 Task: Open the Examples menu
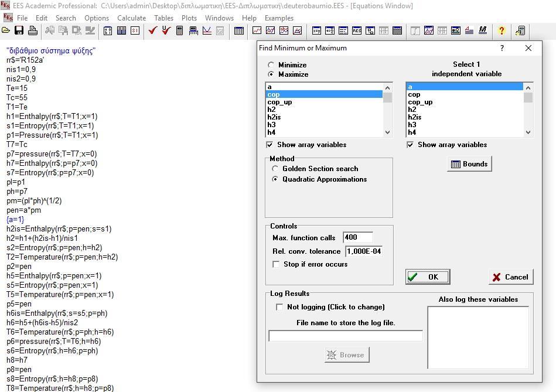pos(279,18)
